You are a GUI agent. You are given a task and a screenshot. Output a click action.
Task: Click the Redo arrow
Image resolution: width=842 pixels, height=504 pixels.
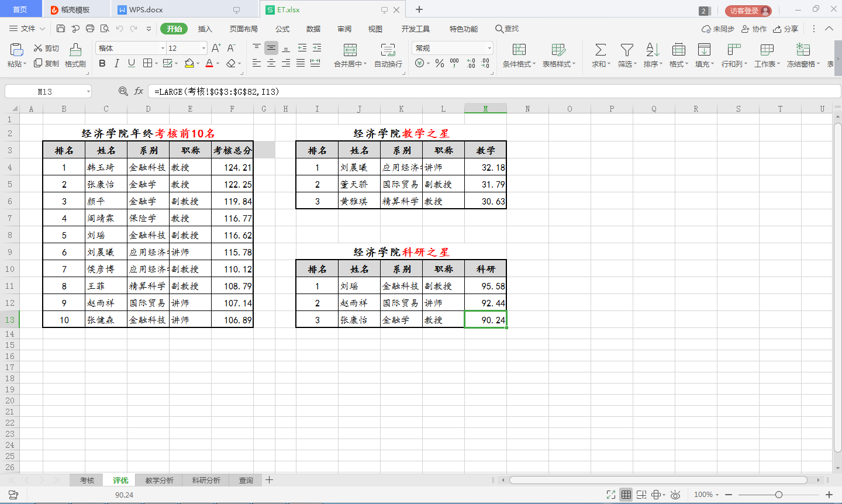(134, 29)
